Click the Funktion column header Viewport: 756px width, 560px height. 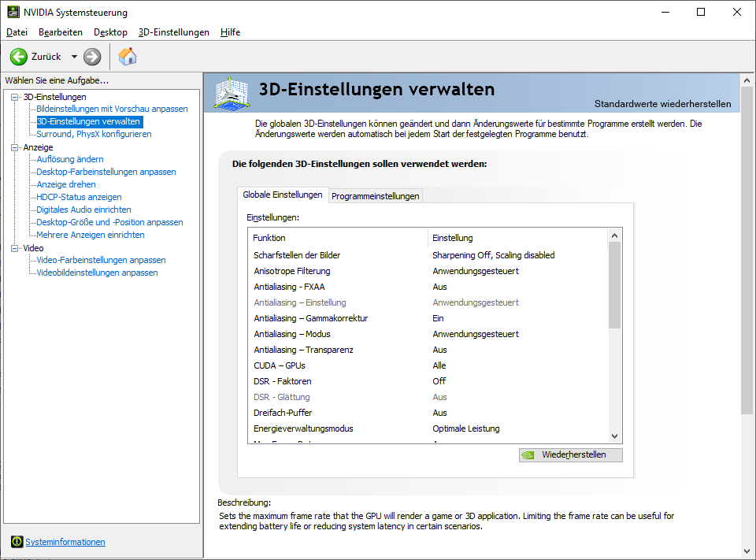click(x=338, y=238)
